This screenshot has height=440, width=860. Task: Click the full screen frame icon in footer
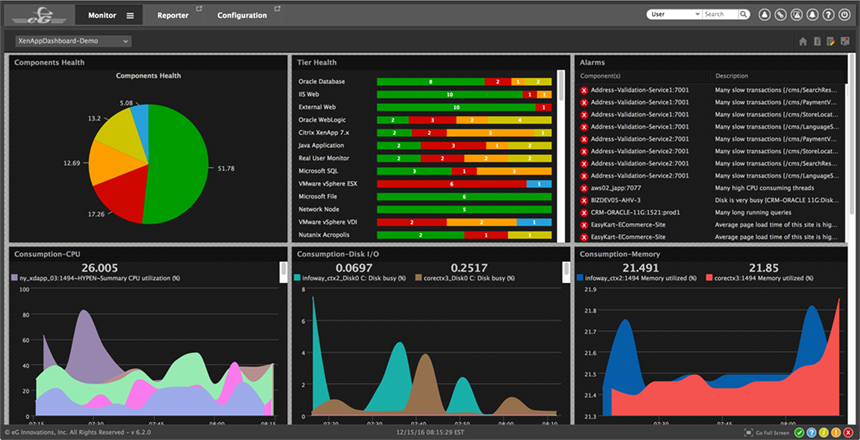point(749,433)
